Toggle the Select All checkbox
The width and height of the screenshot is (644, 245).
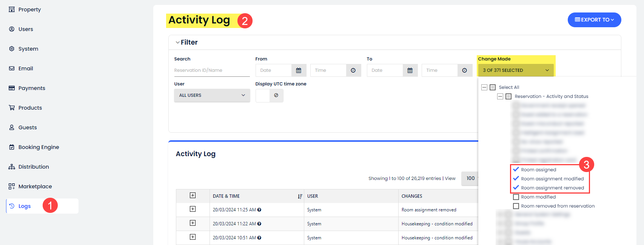point(492,87)
